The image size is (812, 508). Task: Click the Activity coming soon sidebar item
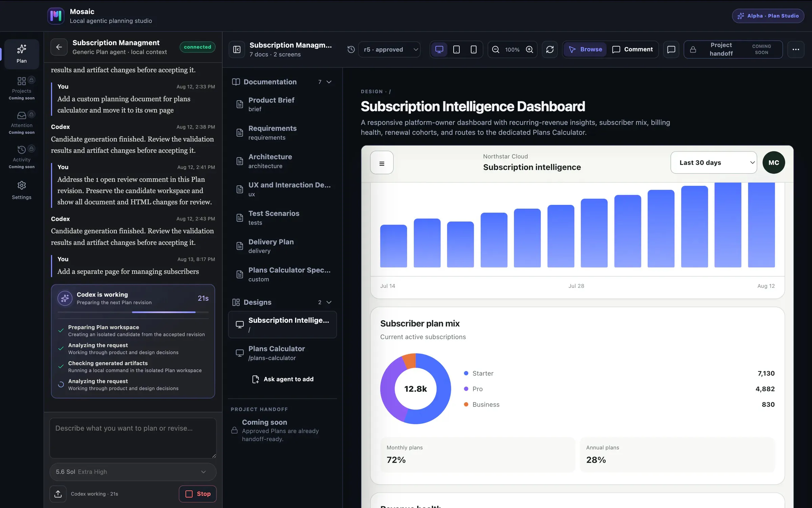[22, 157]
